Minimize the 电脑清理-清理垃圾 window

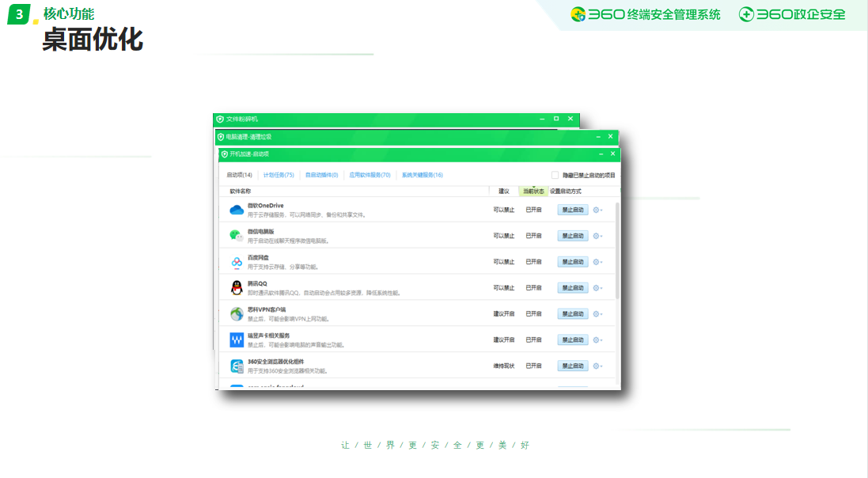(x=598, y=137)
